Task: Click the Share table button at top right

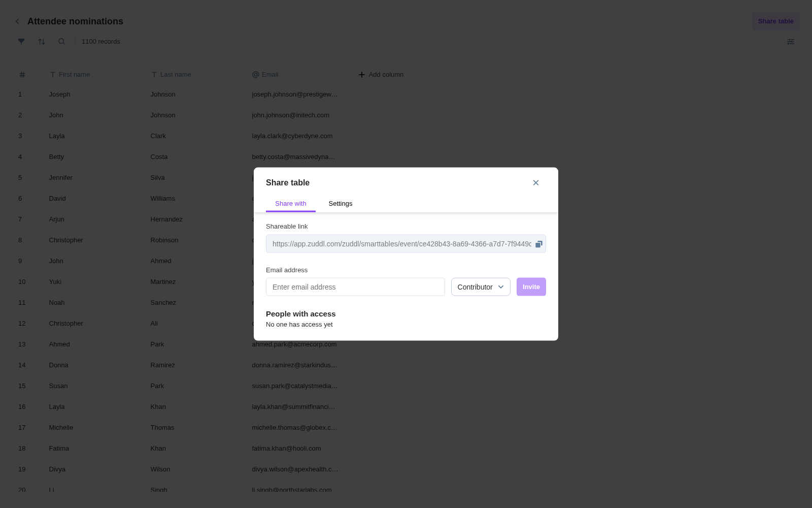Action: coord(776,21)
